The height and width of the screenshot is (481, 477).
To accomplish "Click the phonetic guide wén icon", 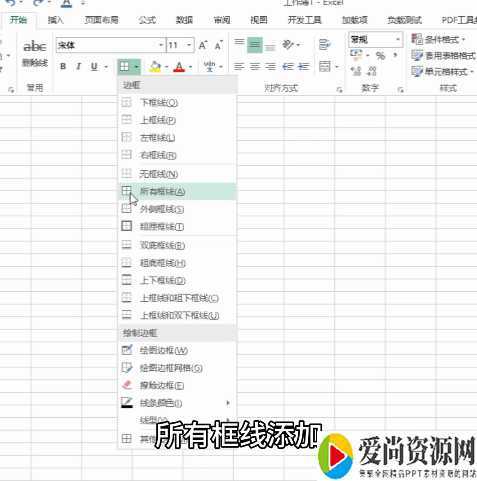I will pyautogui.click(x=209, y=66).
